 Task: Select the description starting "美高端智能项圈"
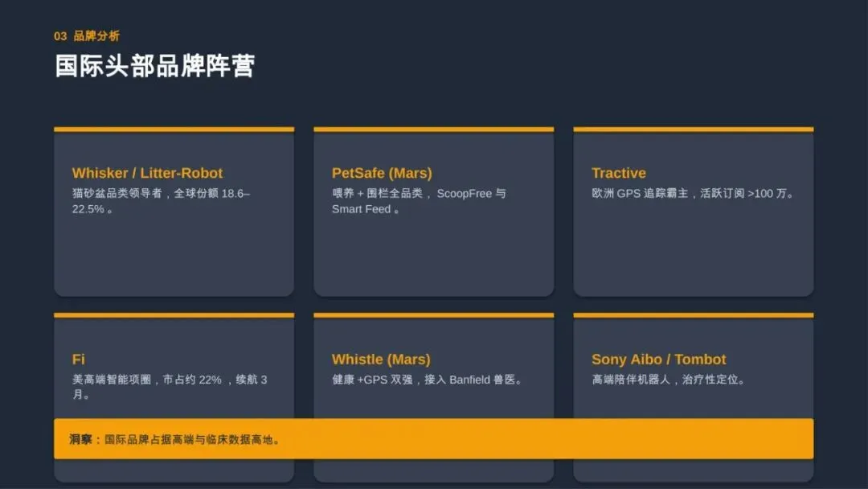170,387
